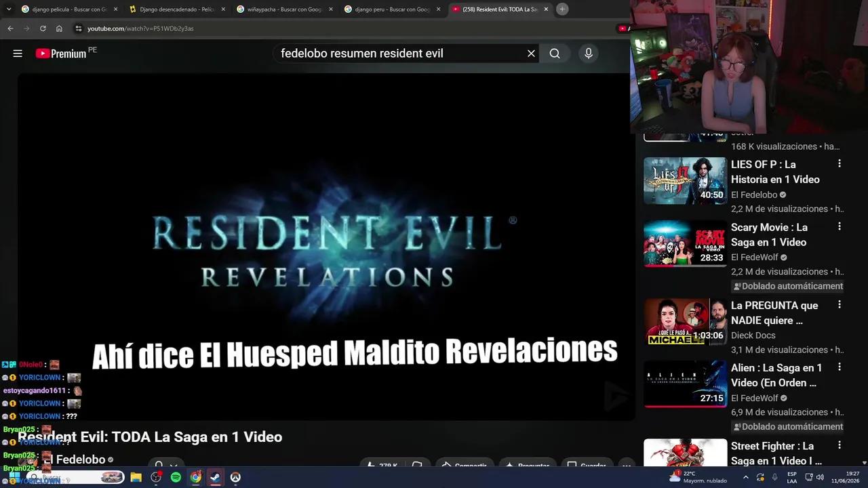This screenshot has height=488, width=868.
Task: Open "Scary Movie" video thumbnail
Action: (685, 243)
